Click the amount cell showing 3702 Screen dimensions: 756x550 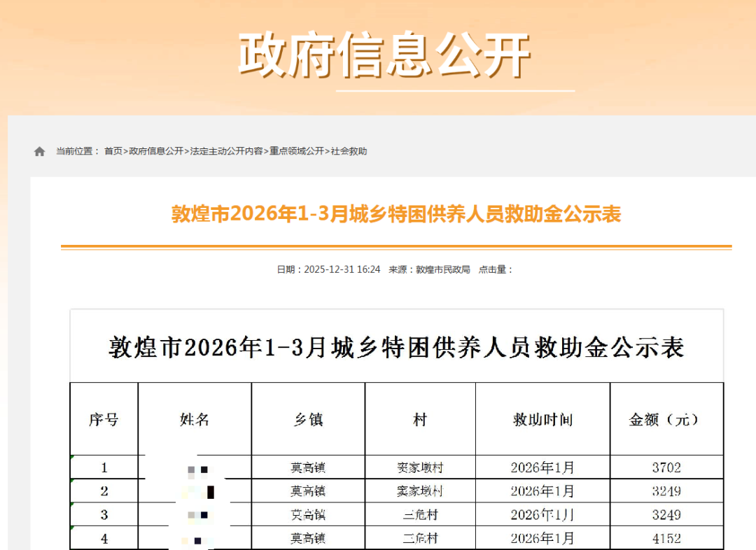[x=666, y=467]
